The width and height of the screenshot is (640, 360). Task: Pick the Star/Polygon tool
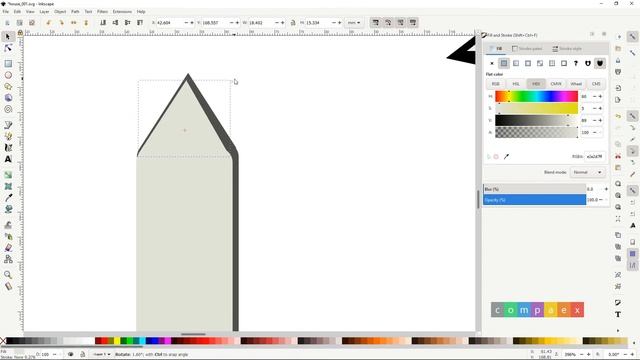[8, 87]
